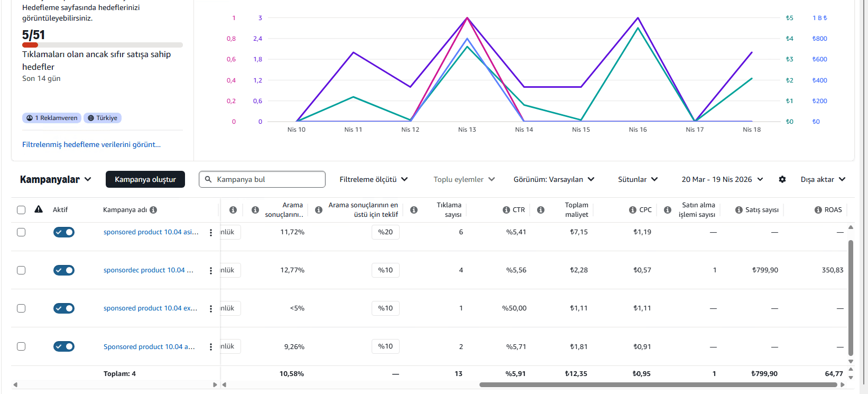
Task: Click the %20 top-of-search bid field
Action: tap(385, 232)
